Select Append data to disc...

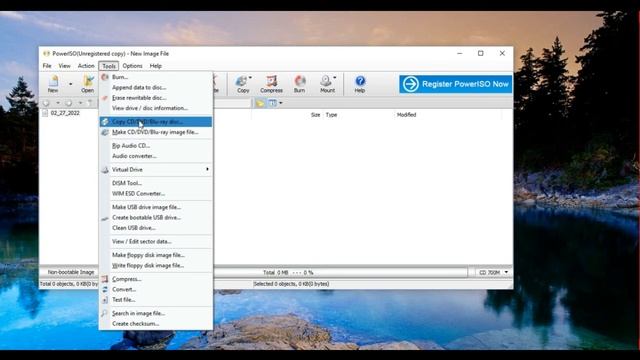(156, 87)
